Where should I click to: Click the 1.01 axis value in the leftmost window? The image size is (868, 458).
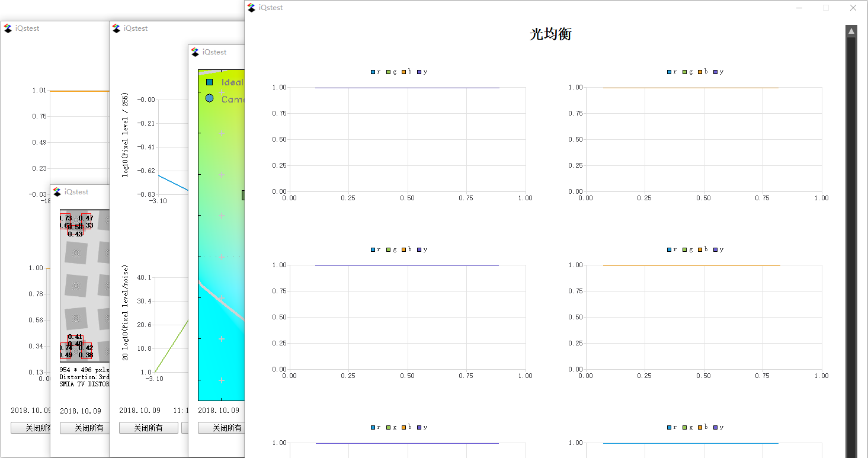[x=39, y=90]
